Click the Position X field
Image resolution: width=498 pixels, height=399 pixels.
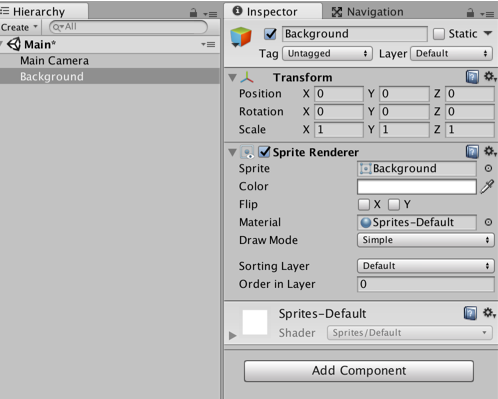click(x=339, y=94)
